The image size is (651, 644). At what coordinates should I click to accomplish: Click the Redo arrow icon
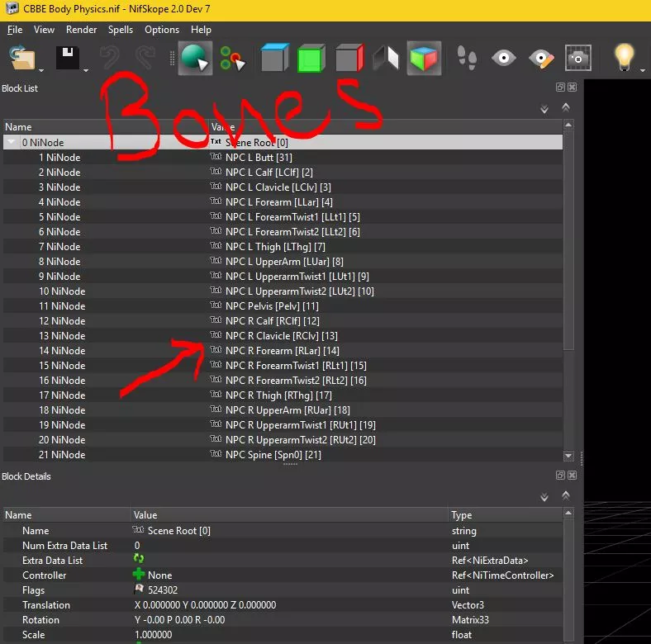pos(145,58)
